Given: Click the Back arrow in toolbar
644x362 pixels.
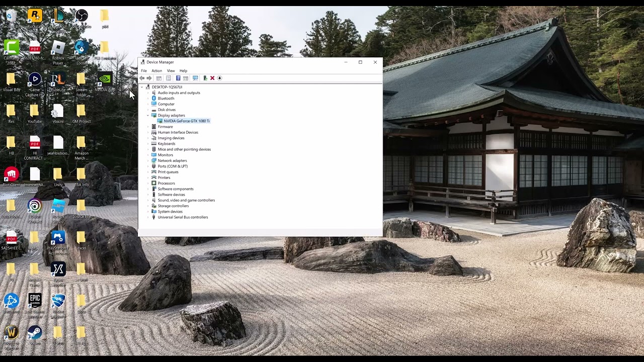Looking at the screenshot, I should click(142, 78).
